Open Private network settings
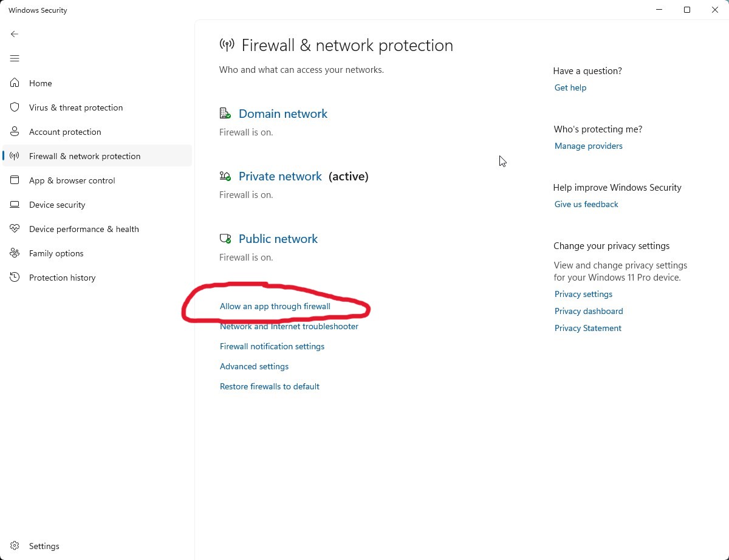 [280, 176]
